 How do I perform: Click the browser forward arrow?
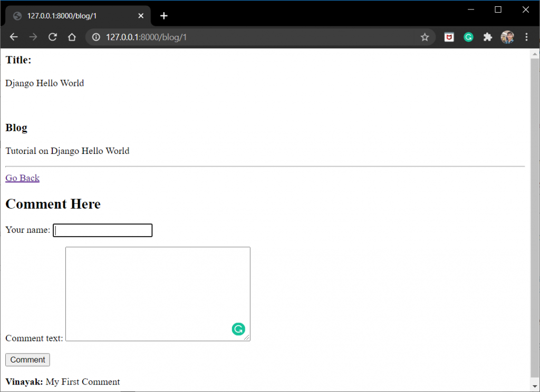click(33, 37)
